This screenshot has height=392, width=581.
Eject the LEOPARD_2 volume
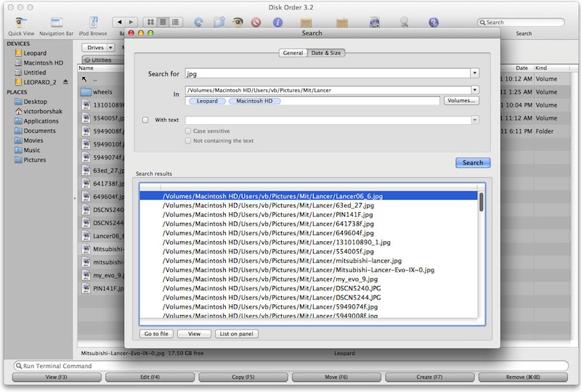tap(66, 83)
